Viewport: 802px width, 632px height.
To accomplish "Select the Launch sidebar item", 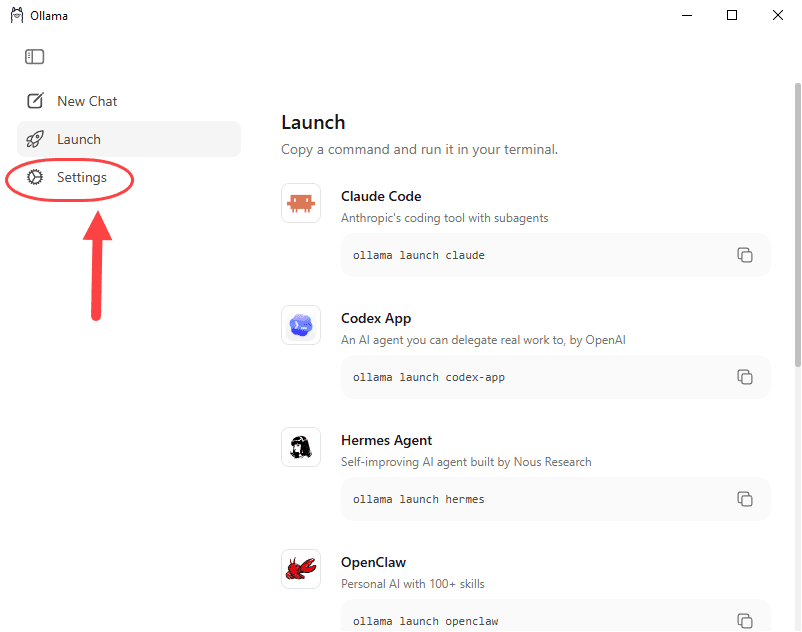I will click(129, 139).
